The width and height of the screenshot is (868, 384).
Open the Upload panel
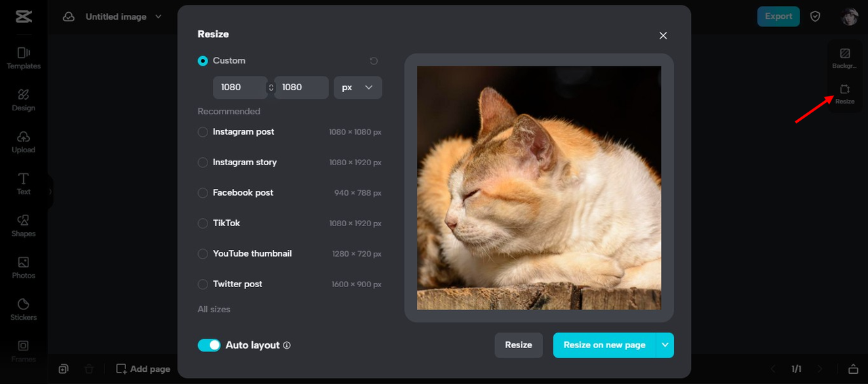pos(24,142)
